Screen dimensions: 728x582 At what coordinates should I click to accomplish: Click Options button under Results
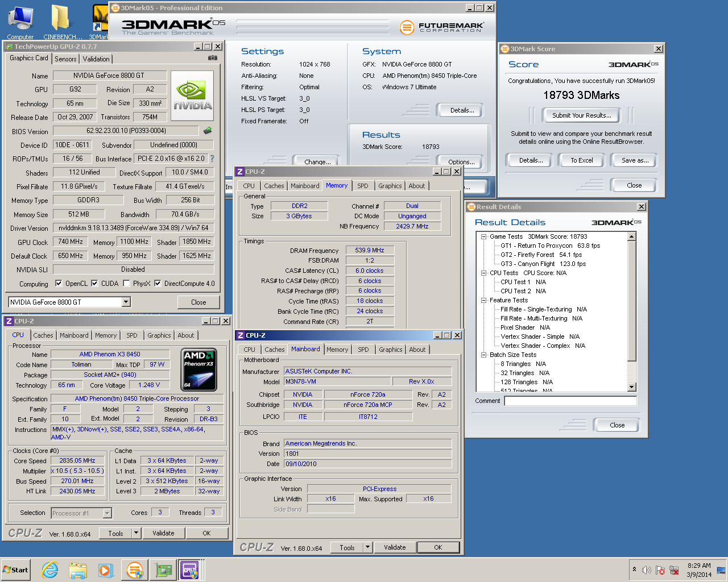point(461,162)
